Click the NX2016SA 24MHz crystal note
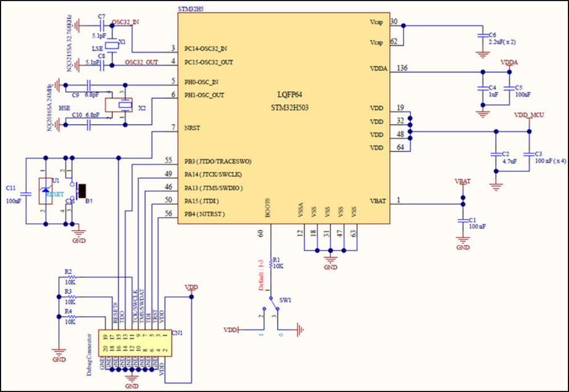Screen dimensions: 569x392 tap(49, 108)
